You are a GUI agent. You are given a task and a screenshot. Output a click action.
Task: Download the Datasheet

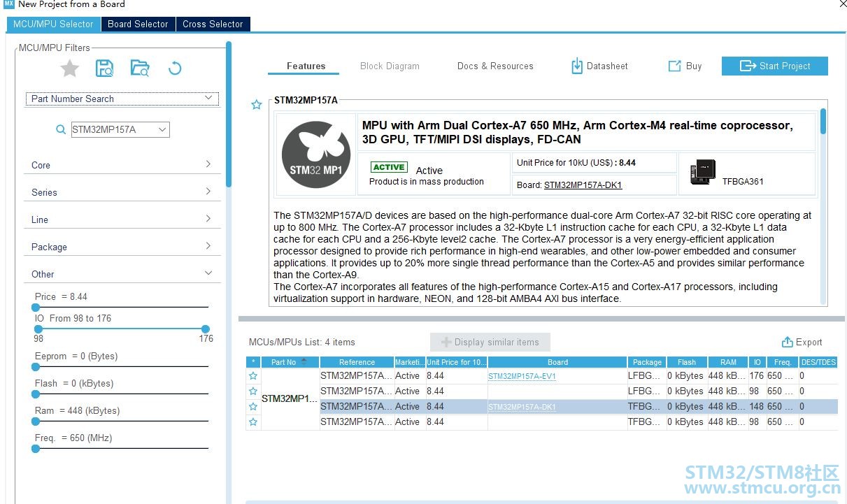[599, 66]
